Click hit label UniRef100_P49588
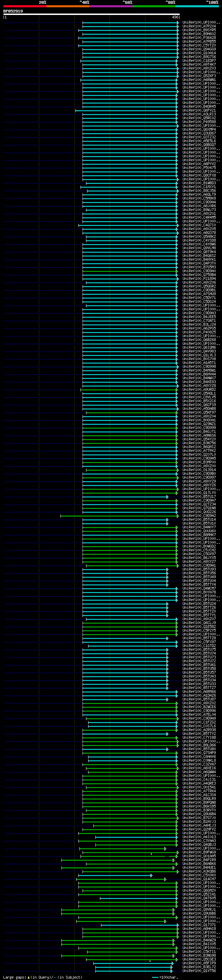 199,122
